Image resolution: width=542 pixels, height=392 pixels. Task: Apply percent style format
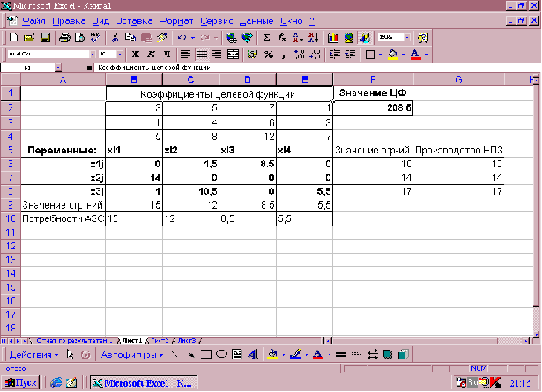[x=269, y=55]
